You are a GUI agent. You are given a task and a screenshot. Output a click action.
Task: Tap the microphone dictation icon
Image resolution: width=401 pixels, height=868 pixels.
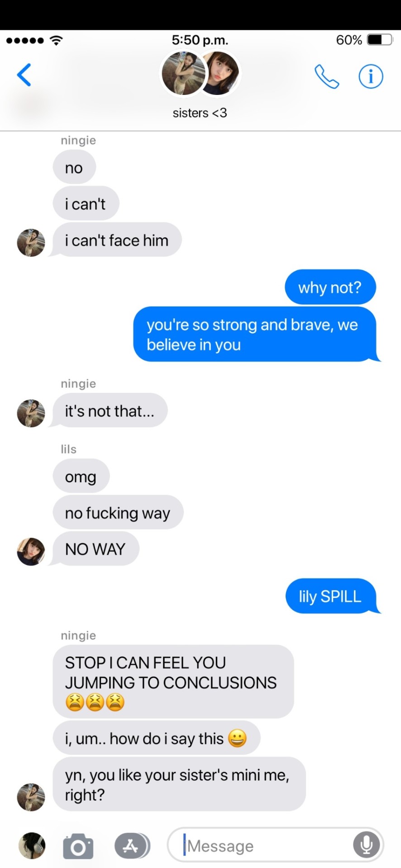(366, 845)
